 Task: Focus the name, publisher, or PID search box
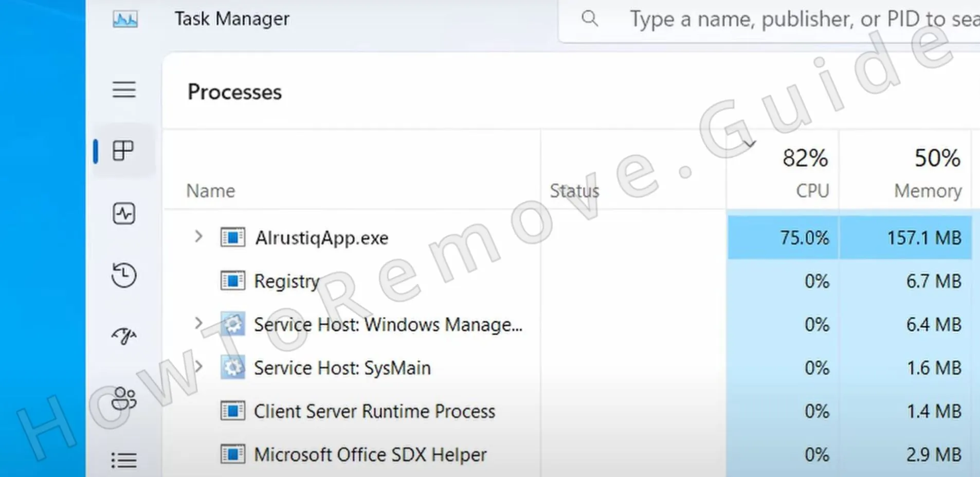pyautogui.click(x=769, y=21)
